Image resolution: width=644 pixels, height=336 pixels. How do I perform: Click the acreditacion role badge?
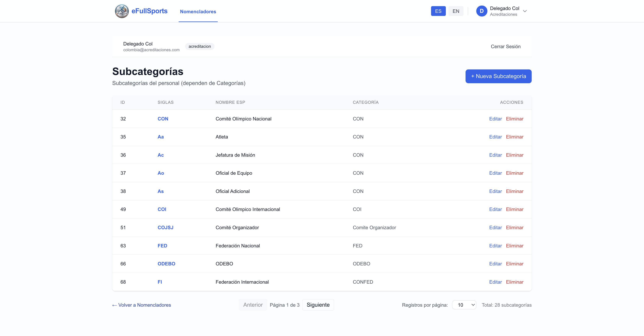pos(200,46)
